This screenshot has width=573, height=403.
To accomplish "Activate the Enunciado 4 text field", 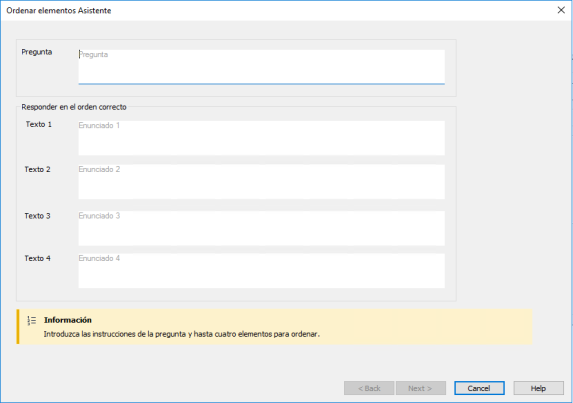I will tap(261, 270).
